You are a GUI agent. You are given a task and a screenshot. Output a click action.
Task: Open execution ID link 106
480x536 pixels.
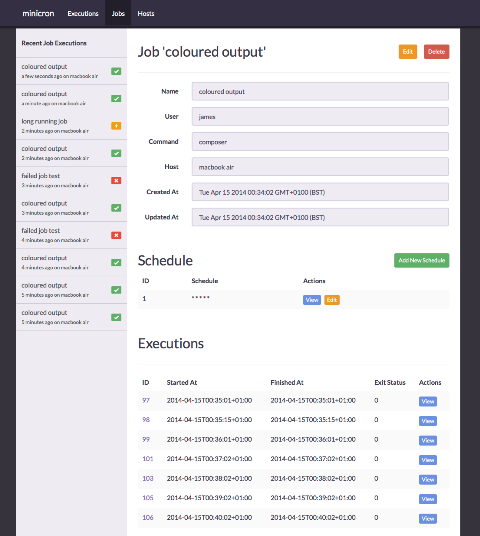(148, 518)
